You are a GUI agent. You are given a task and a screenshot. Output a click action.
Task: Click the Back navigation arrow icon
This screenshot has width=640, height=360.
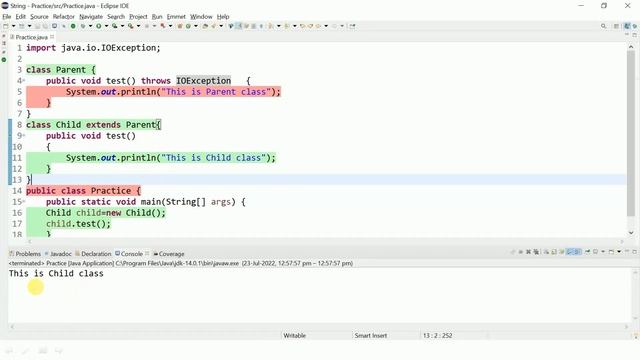coord(318,26)
